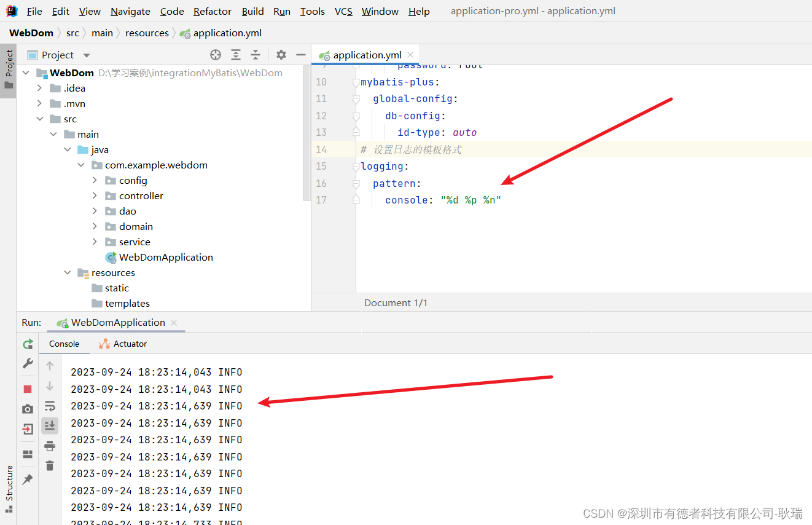Click the down arrow in console toolbar
This screenshot has height=525, width=812.
50,386
